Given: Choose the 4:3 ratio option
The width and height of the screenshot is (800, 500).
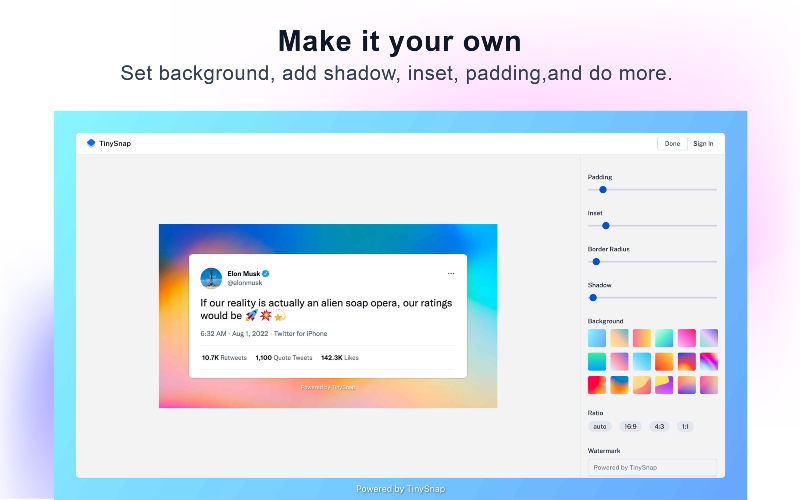Looking at the screenshot, I should point(659,427).
